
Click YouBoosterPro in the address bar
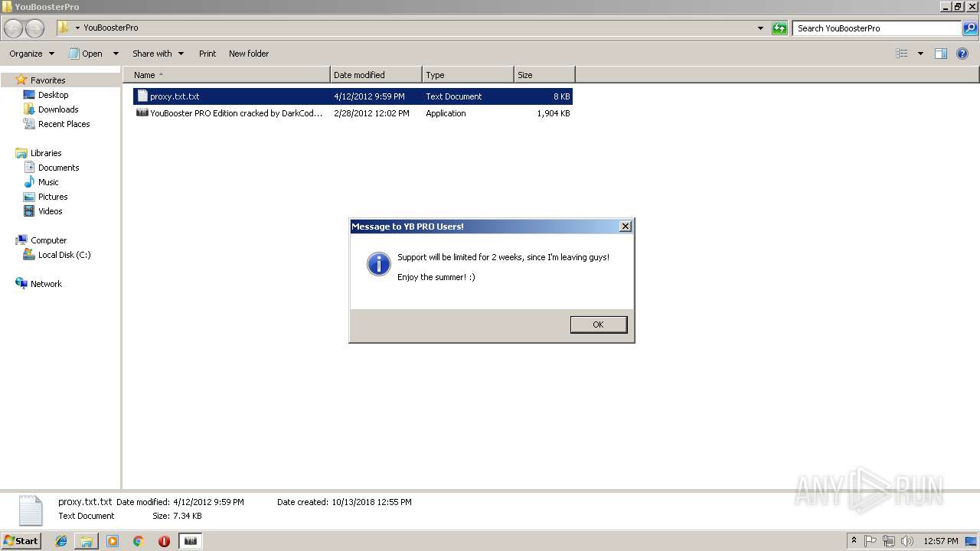(x=111, y=28)
